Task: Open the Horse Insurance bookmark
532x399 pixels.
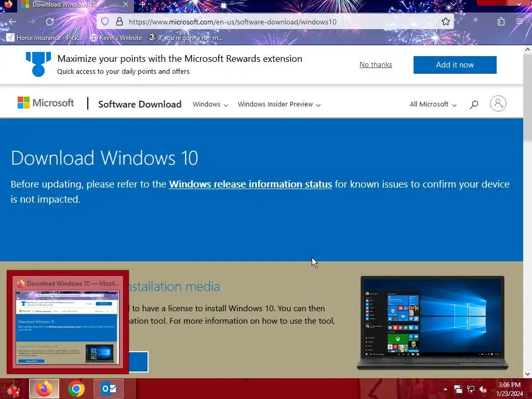Action: pos(45,37)
